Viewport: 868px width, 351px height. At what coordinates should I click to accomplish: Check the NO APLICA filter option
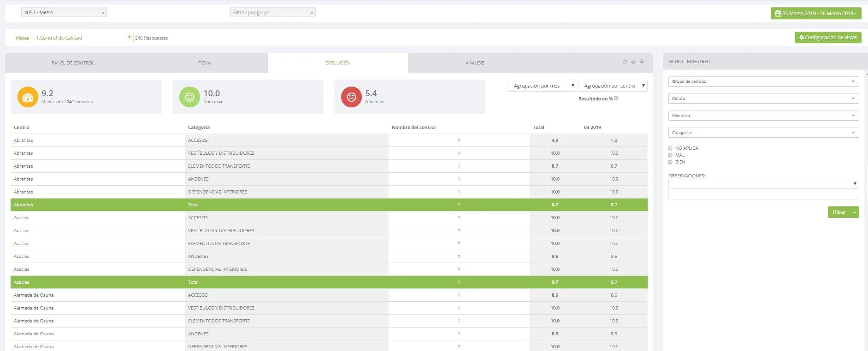(x=670, y=148)
